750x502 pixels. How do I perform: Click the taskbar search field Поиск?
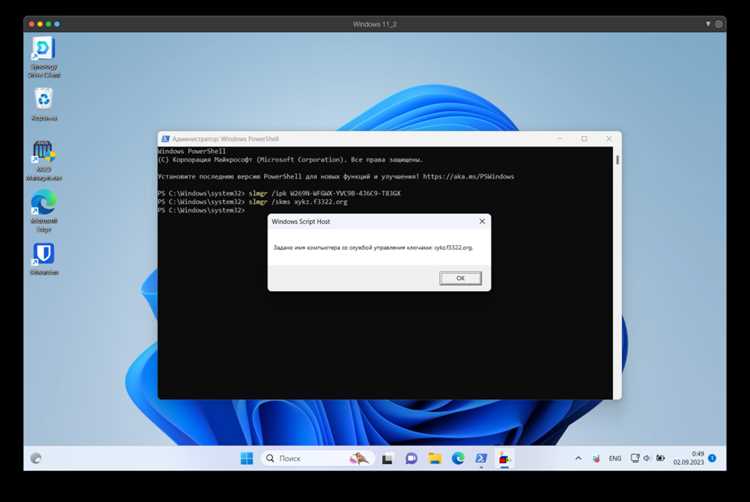click(x=317, y=458)
